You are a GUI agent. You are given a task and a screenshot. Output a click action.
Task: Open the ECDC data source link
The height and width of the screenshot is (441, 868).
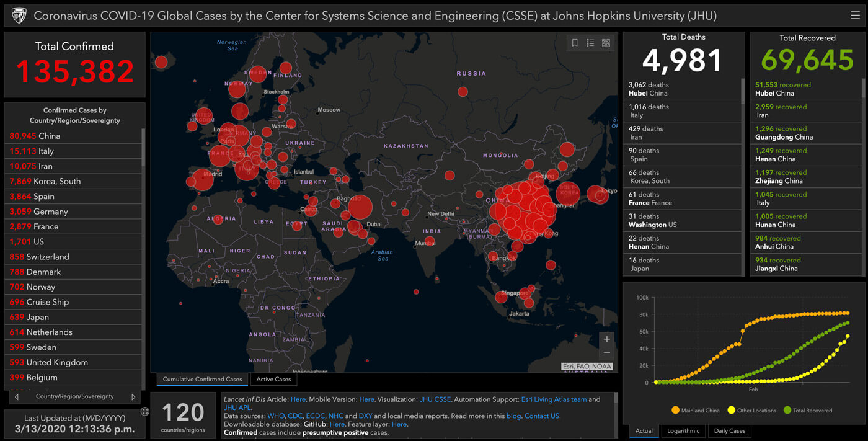click(315, 416)
